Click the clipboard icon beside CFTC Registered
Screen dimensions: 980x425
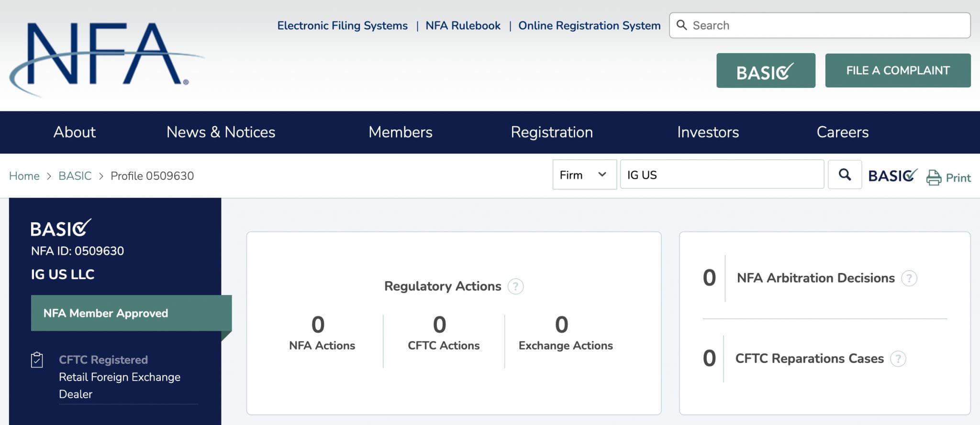pyautogui.click(x=37, y=360)
